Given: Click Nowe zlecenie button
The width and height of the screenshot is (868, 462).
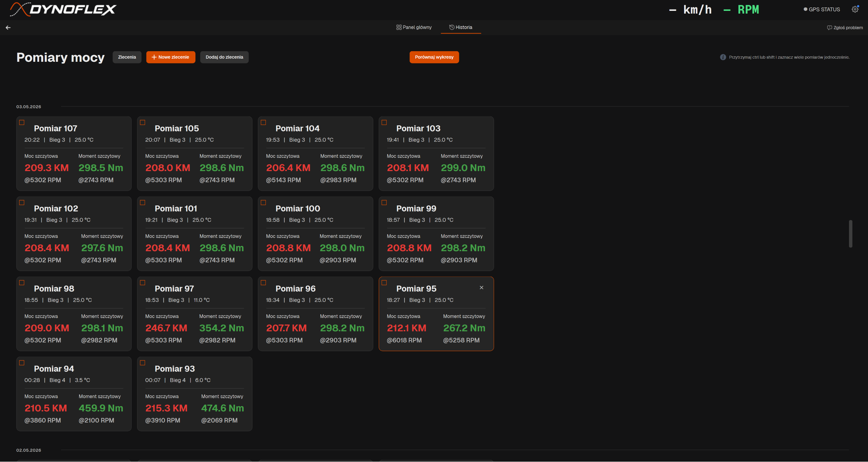Looking at the screenshot, I should point(171,57).
